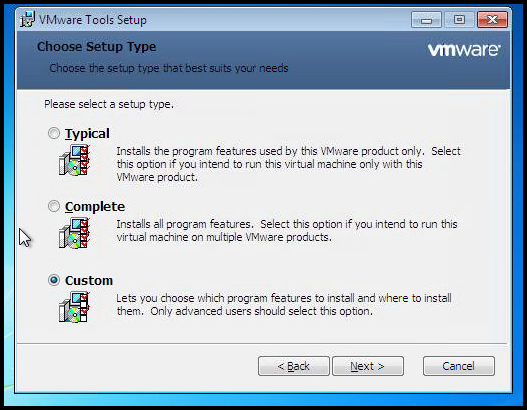
Task: Click the Custom option label text
Action: (x=89, y=281)
